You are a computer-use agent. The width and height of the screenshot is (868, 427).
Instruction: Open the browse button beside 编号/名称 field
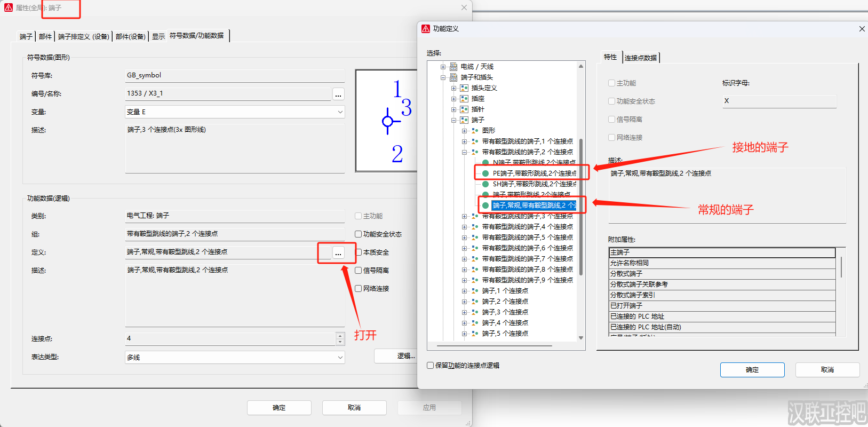point(338,94)
